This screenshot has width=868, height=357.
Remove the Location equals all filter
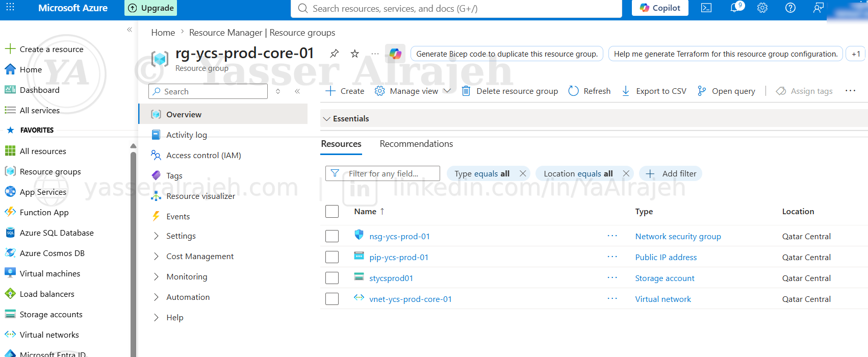coord(626,173)
